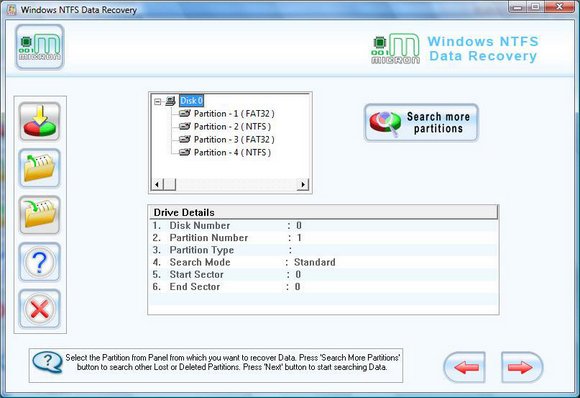Click the pie chart with yellow arrow icon
The height and width of the screenshot is (398, 580).
click(40, 122)
